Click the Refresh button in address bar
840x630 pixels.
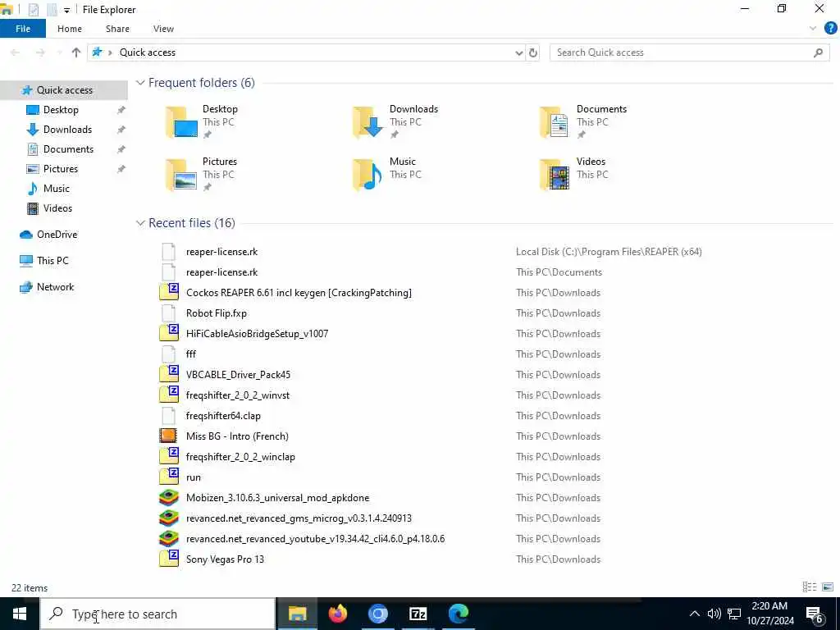coord(533,52)
